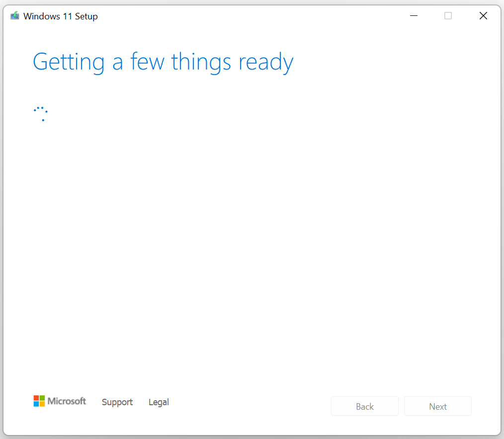The image size is (504, 439).
Task: Click the Next button
Action: click(x=438, y=406)
